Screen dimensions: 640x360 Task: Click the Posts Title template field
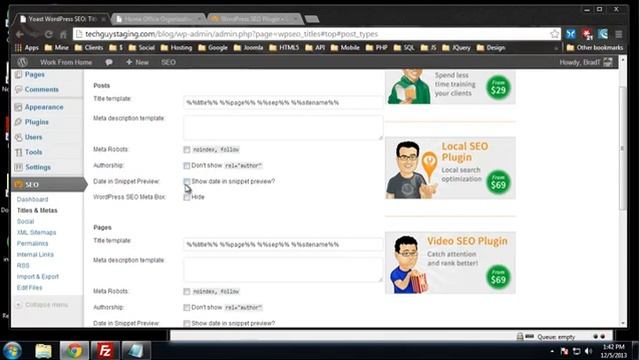click(283, 102)
